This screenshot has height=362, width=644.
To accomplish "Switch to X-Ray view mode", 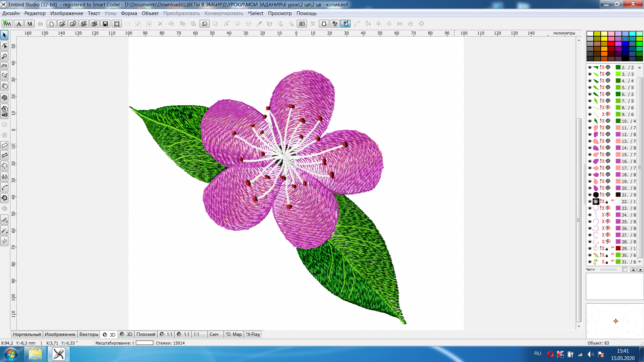I will coord(253,335).
